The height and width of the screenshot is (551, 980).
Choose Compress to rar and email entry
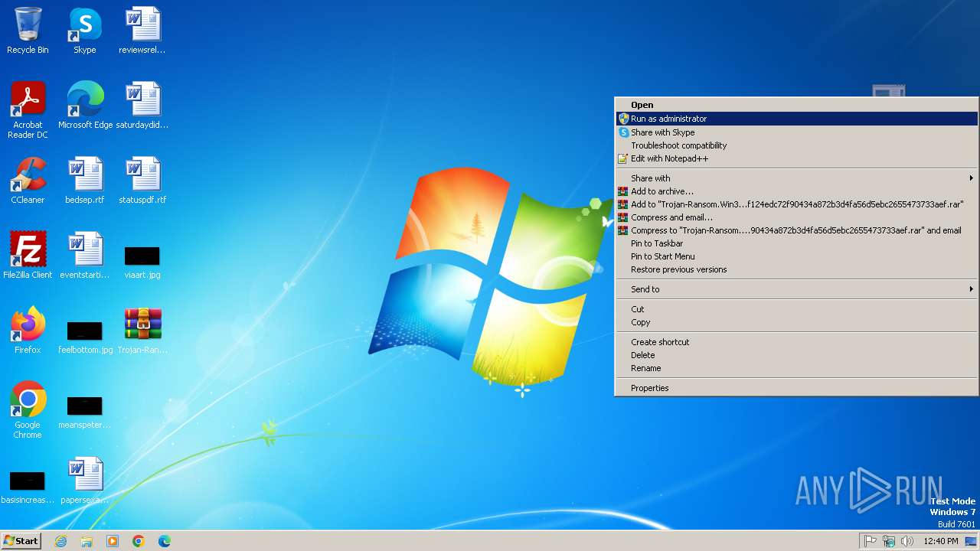(796, 230)
